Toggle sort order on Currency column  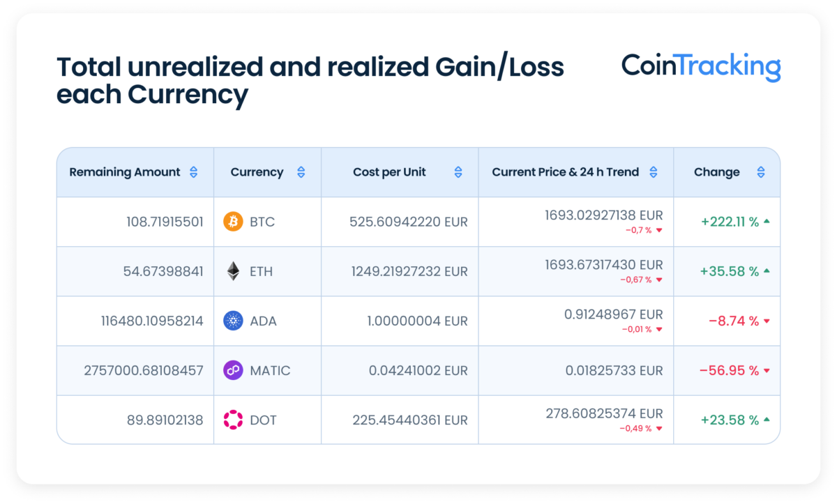click(301, 171)
